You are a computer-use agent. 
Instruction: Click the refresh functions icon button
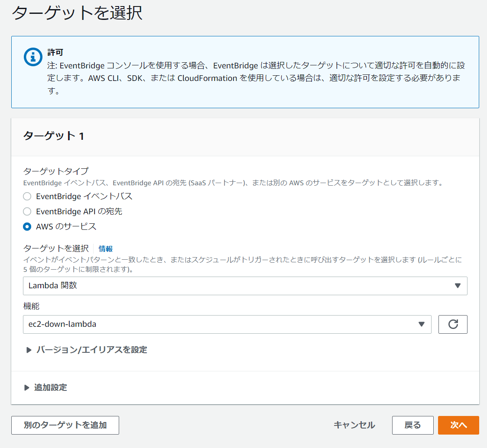click(453, 325)
